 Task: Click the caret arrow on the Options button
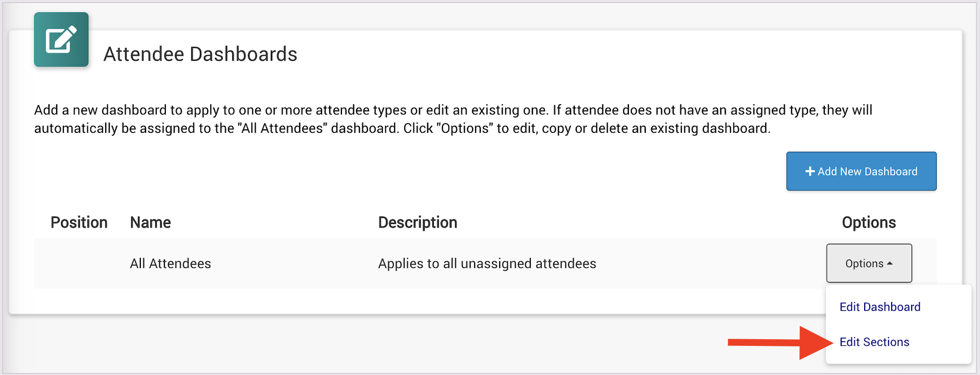[890, 264]
